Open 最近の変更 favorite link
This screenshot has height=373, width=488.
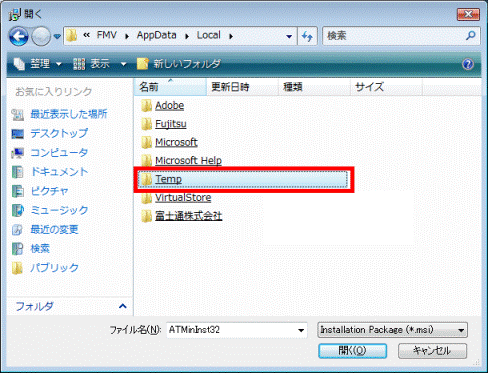(x=54, y=229)
